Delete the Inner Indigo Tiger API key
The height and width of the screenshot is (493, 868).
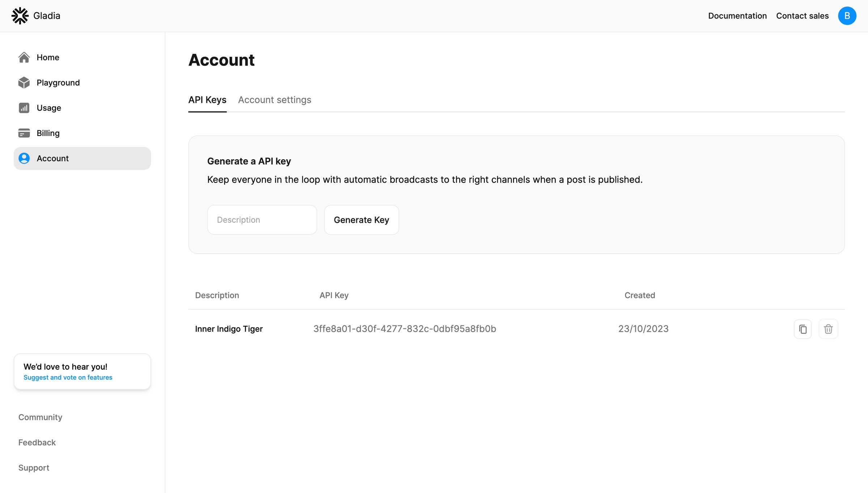pos(828,329)
